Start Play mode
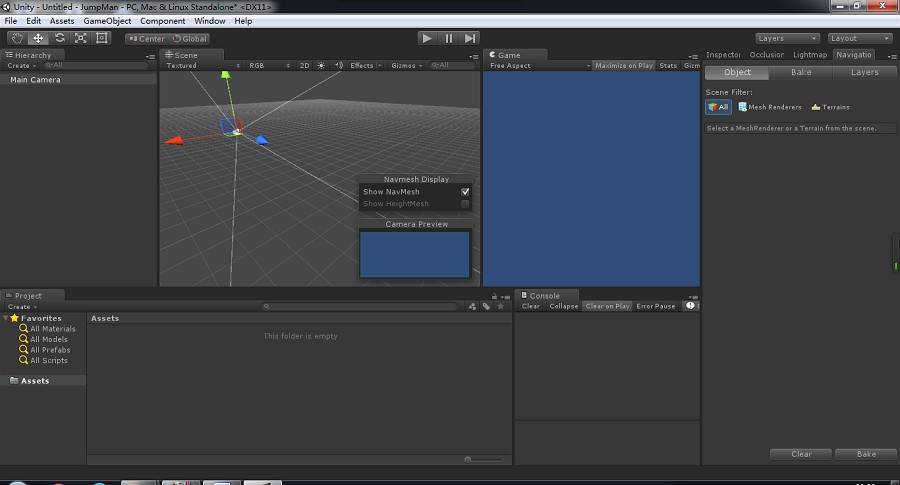 click(426, 38)
